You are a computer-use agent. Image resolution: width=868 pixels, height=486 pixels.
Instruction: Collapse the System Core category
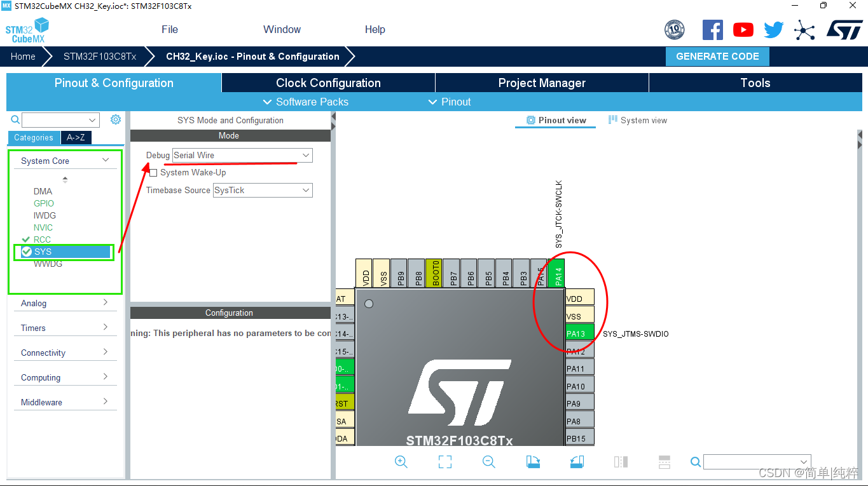click(x=65, y=161)
